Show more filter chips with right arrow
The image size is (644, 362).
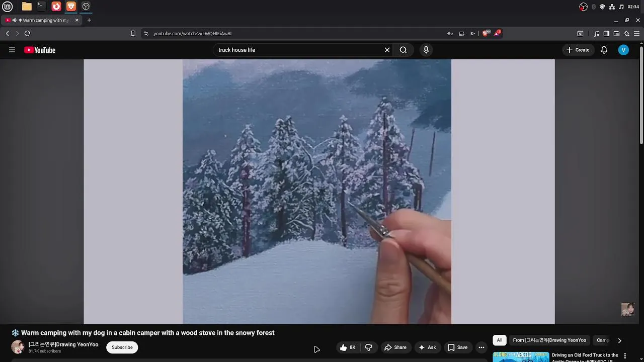coord(619,340)
